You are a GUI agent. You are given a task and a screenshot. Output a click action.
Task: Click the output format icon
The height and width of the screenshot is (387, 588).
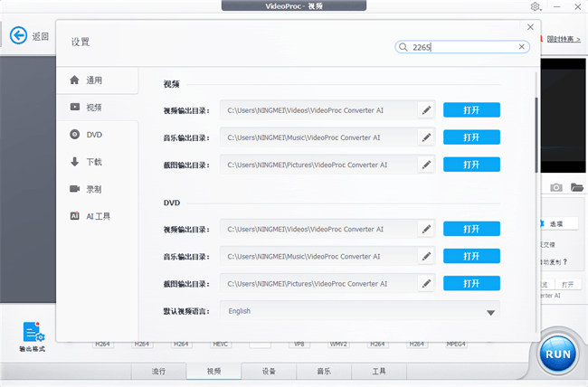click(x=32, y=334)
